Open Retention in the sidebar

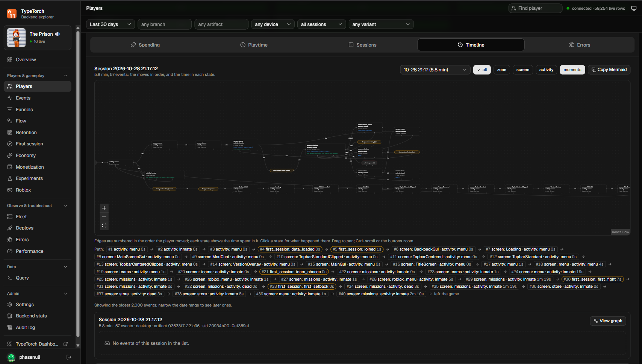38,133
